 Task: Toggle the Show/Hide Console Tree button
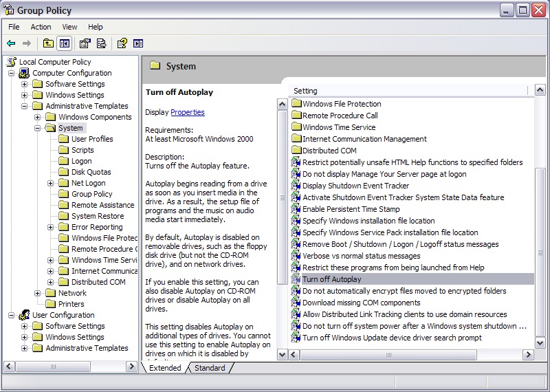coord(64,43)
